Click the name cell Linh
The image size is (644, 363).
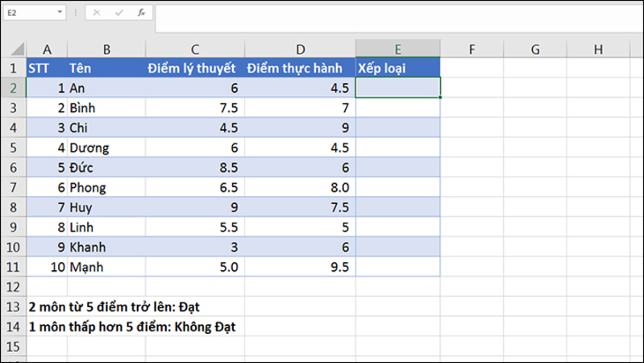click(x=106, y=227)
